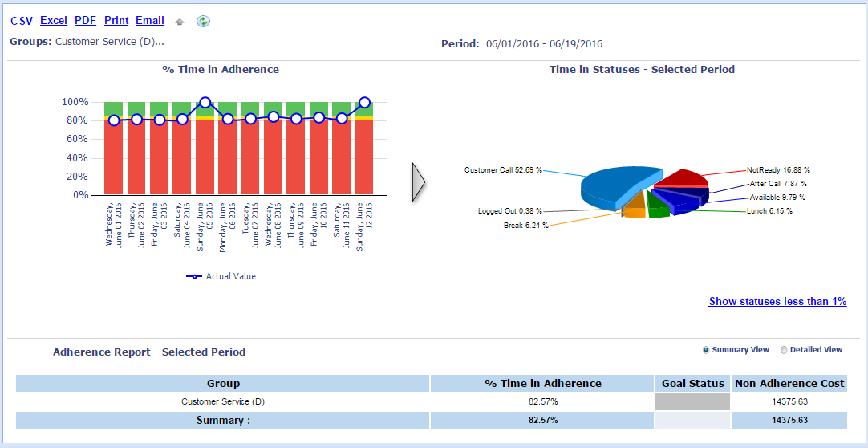Export the report as CSV
The height and width of the screenshot is (448, 868).
[x=22, y=21]
